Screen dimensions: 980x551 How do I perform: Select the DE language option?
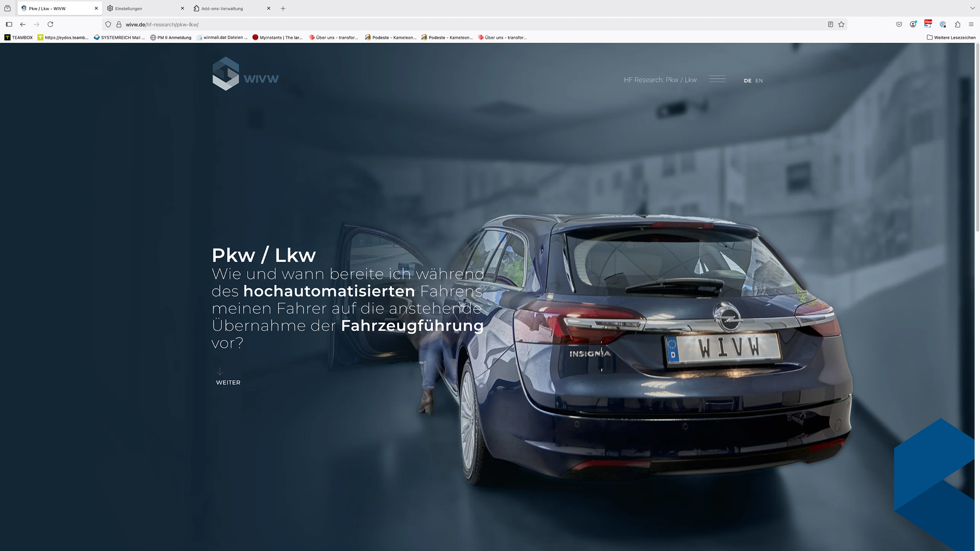748,81
